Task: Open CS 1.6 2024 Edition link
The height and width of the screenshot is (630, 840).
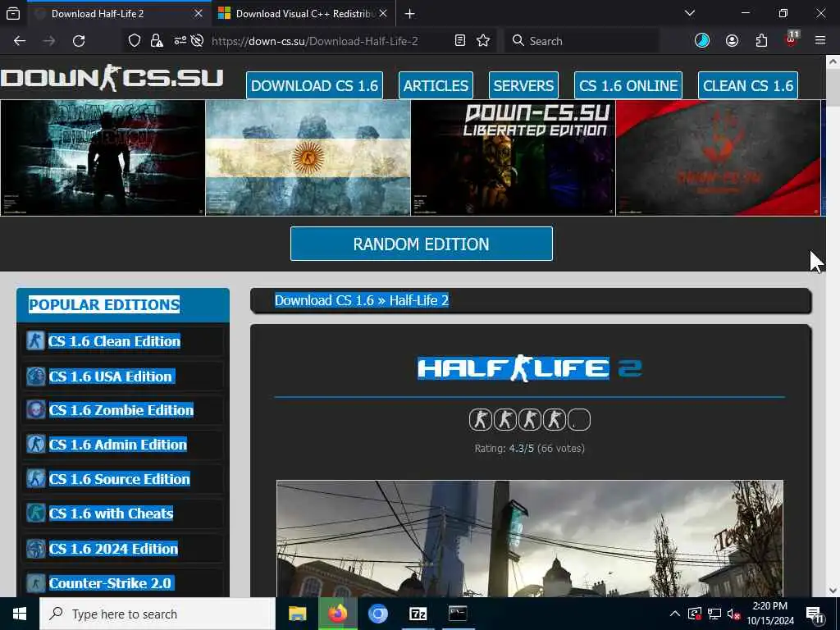Action: [x=113, y=549]
